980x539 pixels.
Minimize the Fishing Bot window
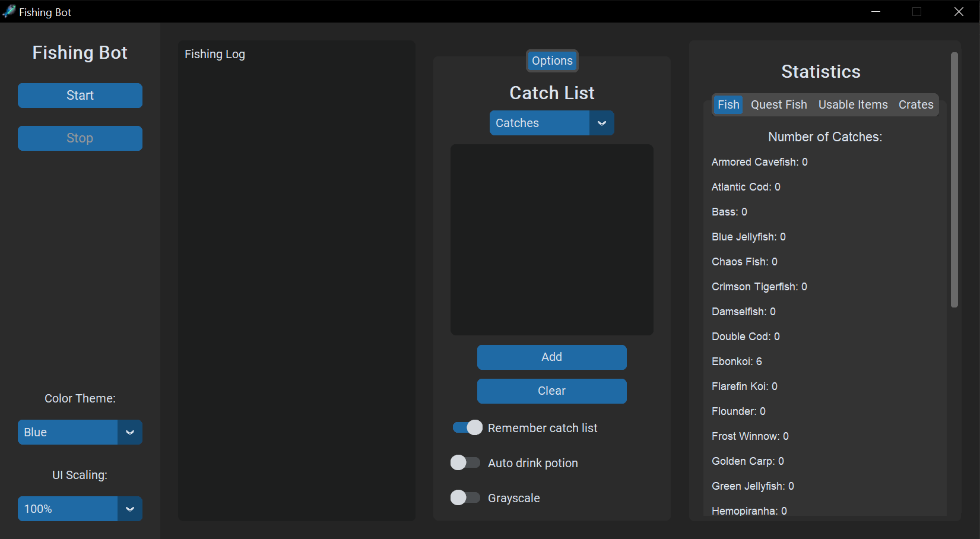click(876, 12)
